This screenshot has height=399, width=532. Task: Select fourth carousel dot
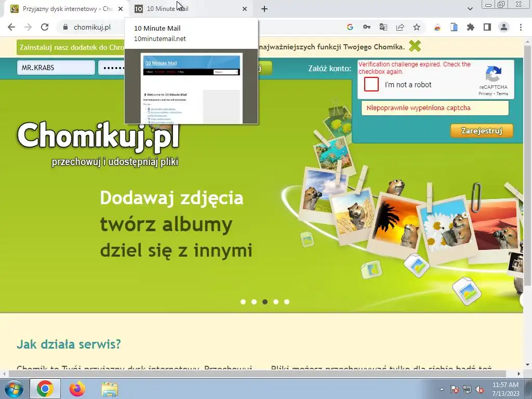pyautogui.click(x=276, y=302)
